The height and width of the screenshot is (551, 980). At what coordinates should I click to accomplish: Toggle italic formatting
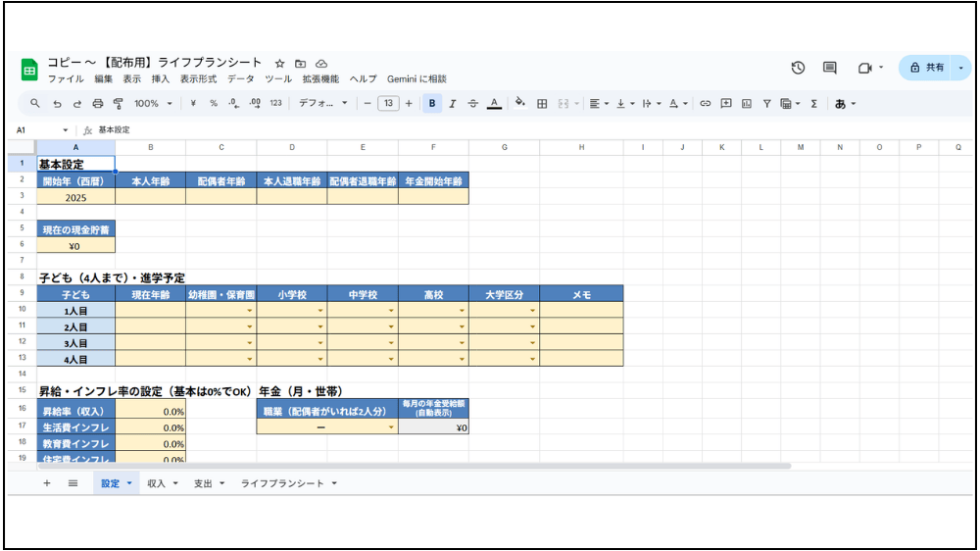[452, 103]
